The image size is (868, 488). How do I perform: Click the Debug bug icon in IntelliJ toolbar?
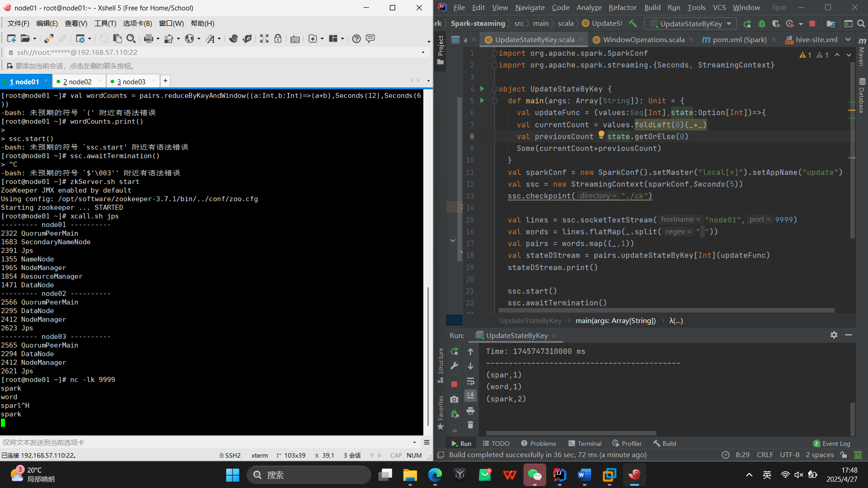click(x=762, y=24)
